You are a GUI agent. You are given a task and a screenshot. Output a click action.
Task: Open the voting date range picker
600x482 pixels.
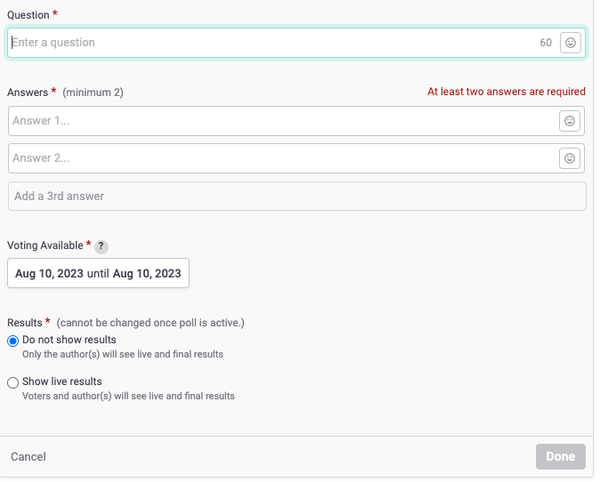pyautogui.click(x=98, y=273)
